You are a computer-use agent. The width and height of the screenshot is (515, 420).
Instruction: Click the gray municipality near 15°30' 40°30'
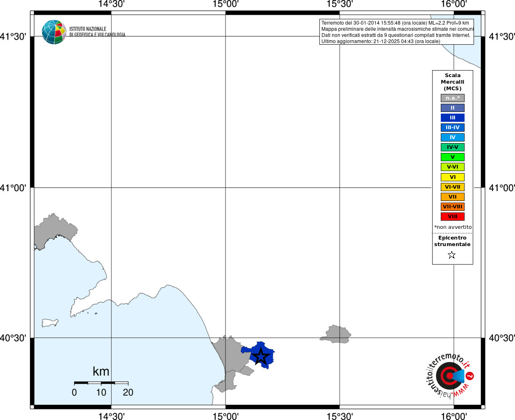(x=335, y=335)
